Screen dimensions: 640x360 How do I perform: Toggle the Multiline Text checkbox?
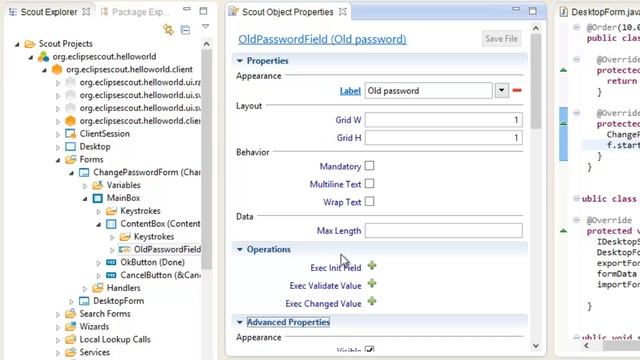click(x=369, y=184)
